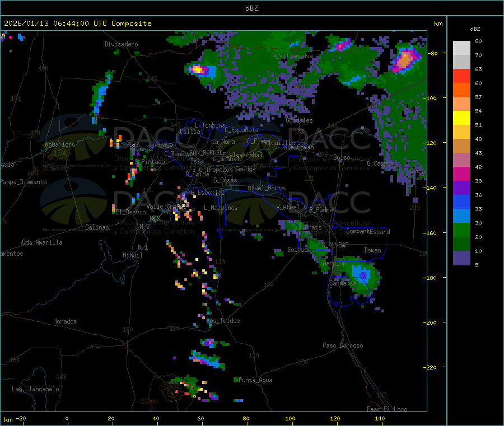
Task: Select the 'El_Desvio' place label
Action: 130,212
